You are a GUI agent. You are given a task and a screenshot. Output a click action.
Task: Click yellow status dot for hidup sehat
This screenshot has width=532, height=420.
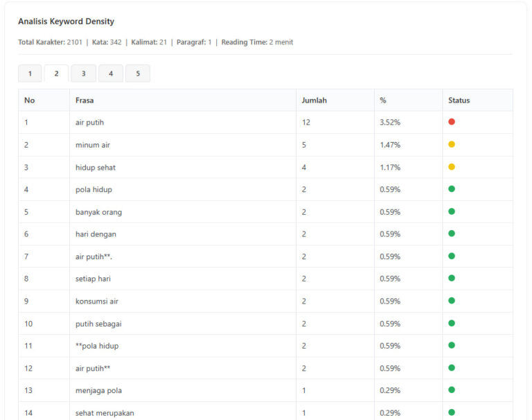pos(452,166)
